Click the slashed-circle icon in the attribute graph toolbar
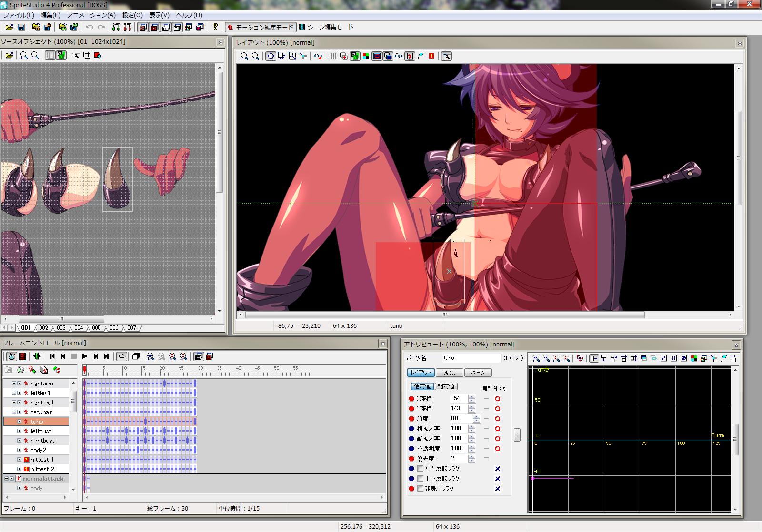The height and width of the screenshot is (532, 762). (x=684, y=358)
